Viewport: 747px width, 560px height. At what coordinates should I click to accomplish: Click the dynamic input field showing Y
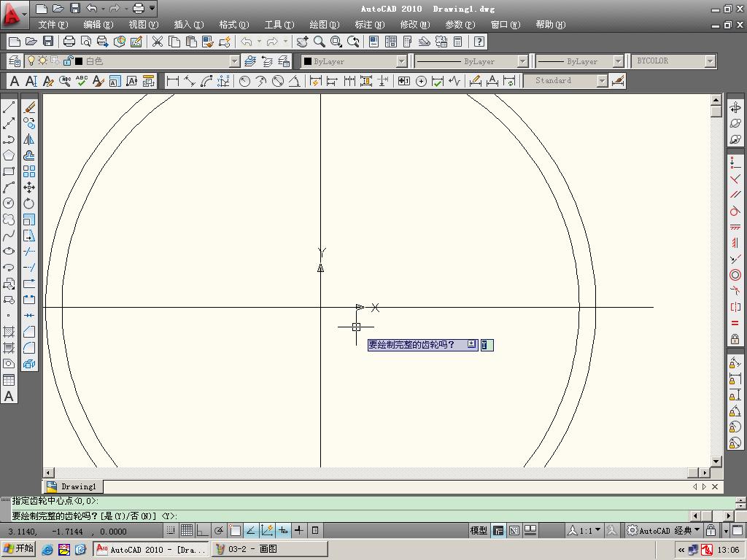point(487,345)
